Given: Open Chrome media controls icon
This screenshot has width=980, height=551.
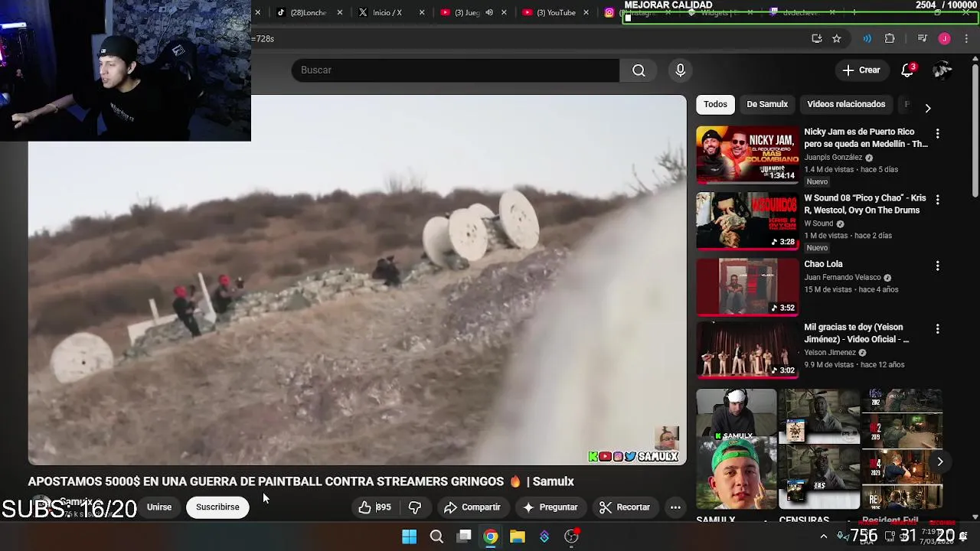Looking at the screenshot, I should click(x=923, y=38).
